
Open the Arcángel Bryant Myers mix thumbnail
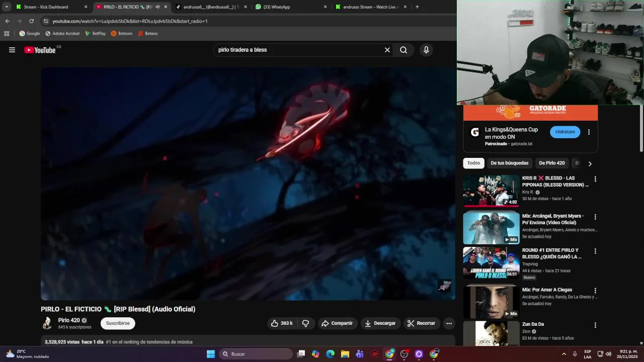click(491, 228)
